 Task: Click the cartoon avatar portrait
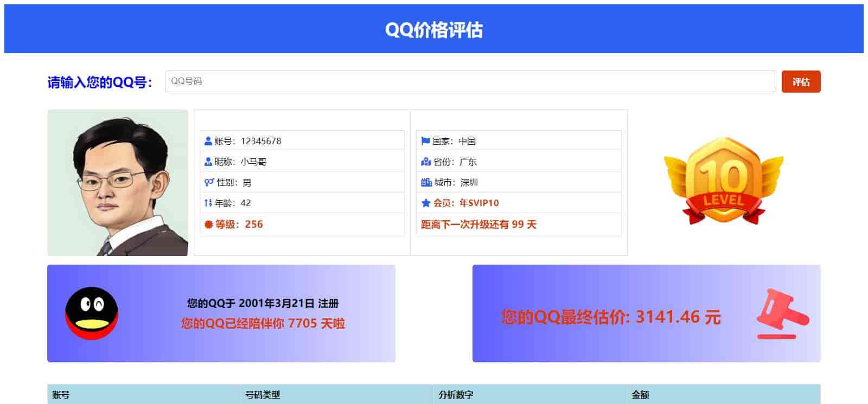point(118,183)
